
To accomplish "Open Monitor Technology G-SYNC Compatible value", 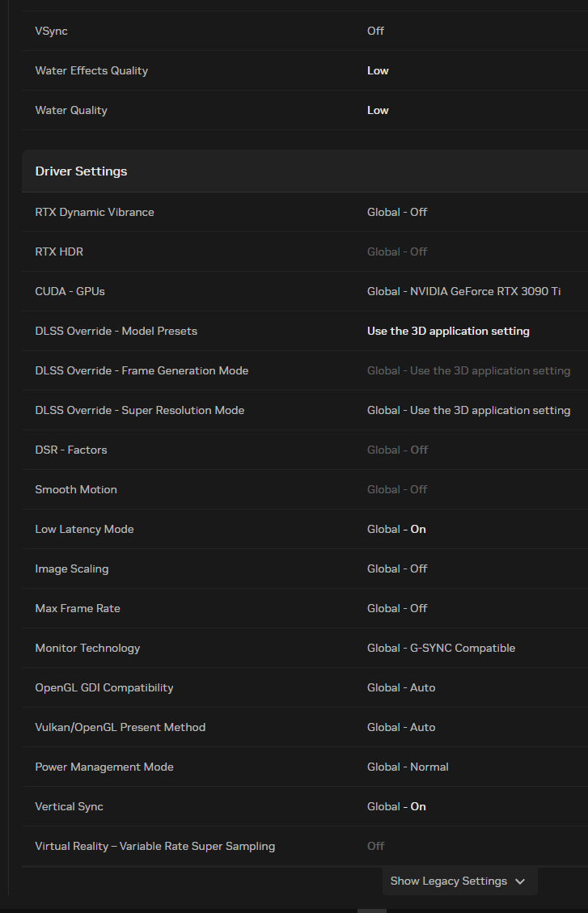I will tap(442, 648).
